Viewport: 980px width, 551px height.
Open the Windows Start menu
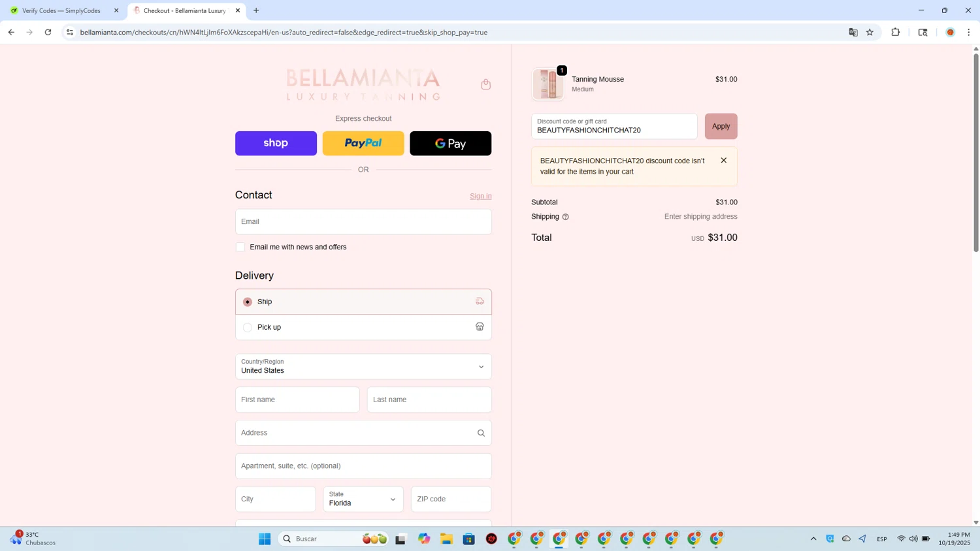click(265, 539)
